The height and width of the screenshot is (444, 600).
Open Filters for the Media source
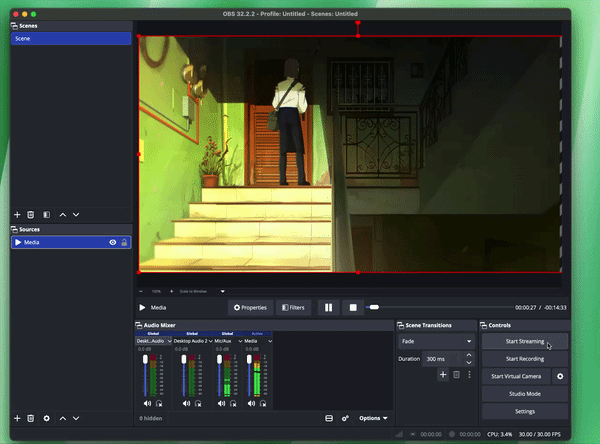click(293, 307)
